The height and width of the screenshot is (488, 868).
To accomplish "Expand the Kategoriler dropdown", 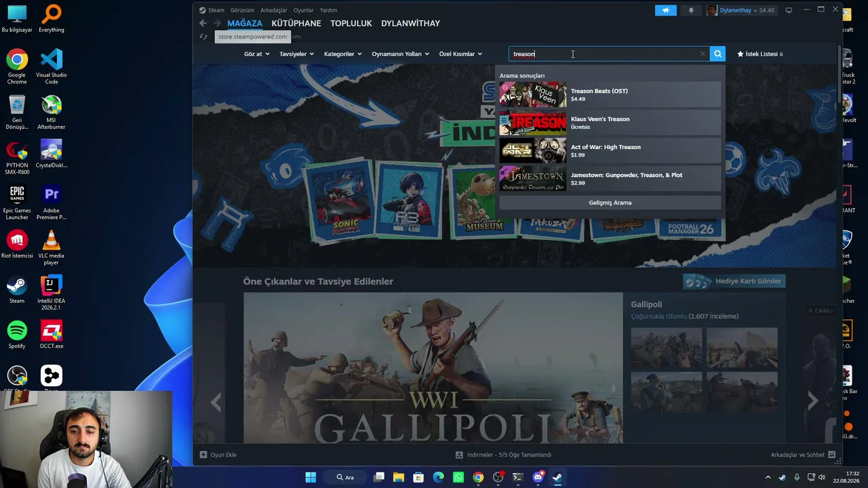I will [x=343, y=54].
